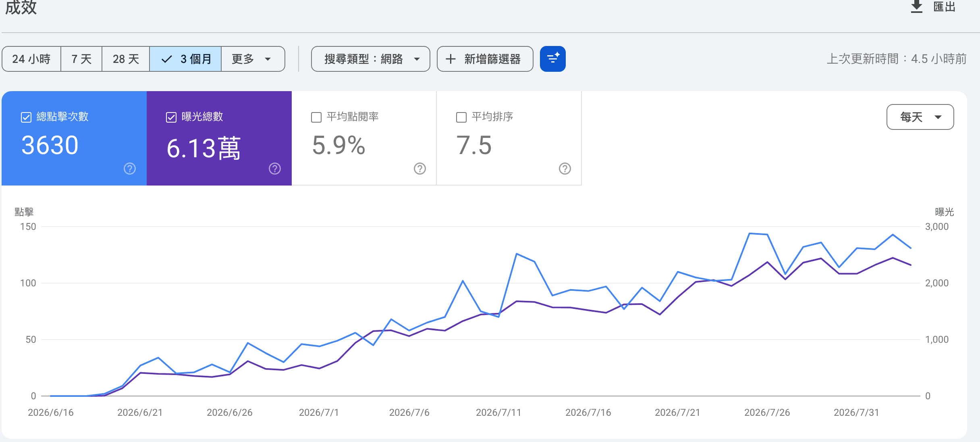Enable the 平均點閱率 checkbox

(316, 117)
